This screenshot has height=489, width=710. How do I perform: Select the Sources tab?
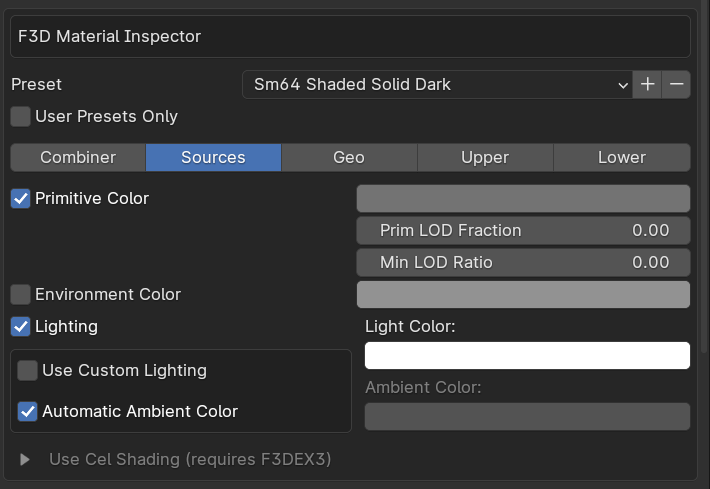coord(213,157)
